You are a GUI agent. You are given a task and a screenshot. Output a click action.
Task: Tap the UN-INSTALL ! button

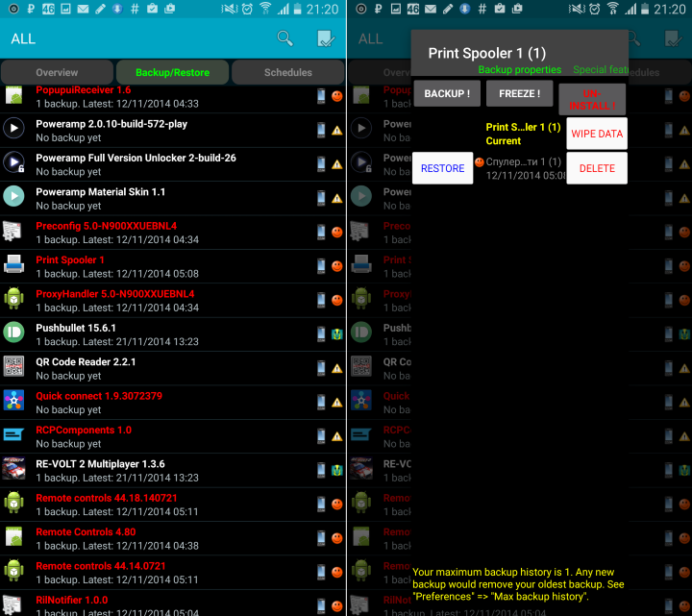592,100
